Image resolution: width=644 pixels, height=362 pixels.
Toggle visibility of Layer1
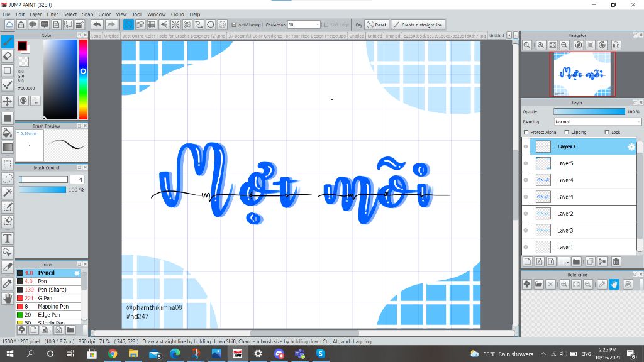526,247
